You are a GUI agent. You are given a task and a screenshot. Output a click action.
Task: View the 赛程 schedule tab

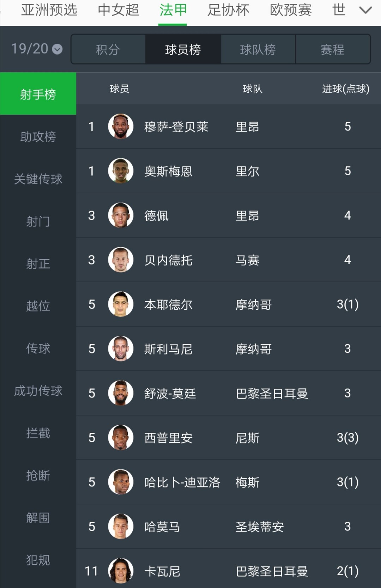tap(333, 49)
